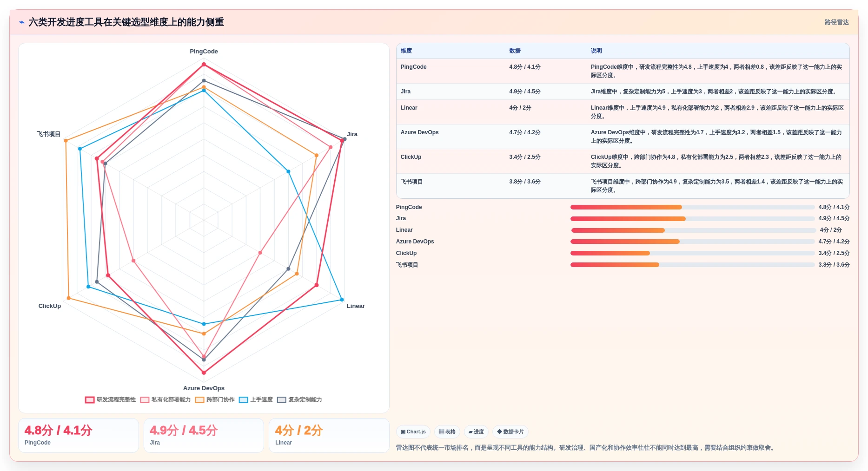Viewport: 868px width, 471px height.
Task: Click the 私有化部署能力 legend label
Action: coord(171,400)
